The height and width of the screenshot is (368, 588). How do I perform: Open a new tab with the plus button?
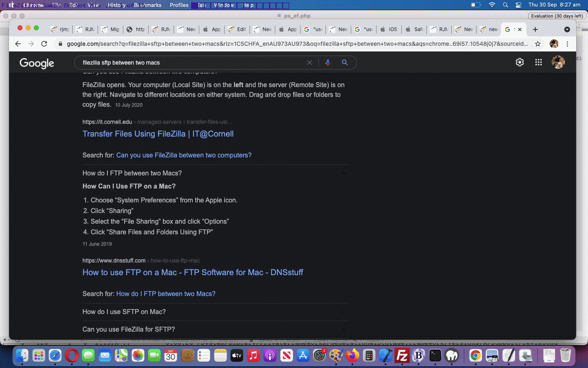535,29
